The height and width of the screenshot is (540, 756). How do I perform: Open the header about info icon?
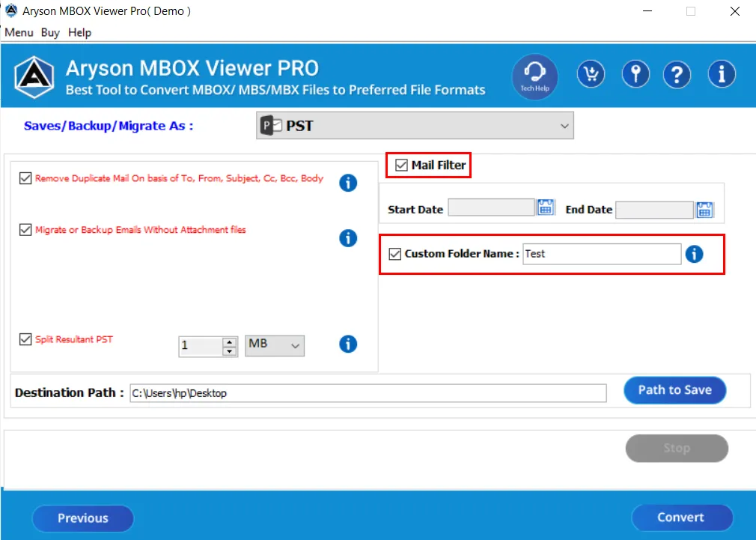722,74
